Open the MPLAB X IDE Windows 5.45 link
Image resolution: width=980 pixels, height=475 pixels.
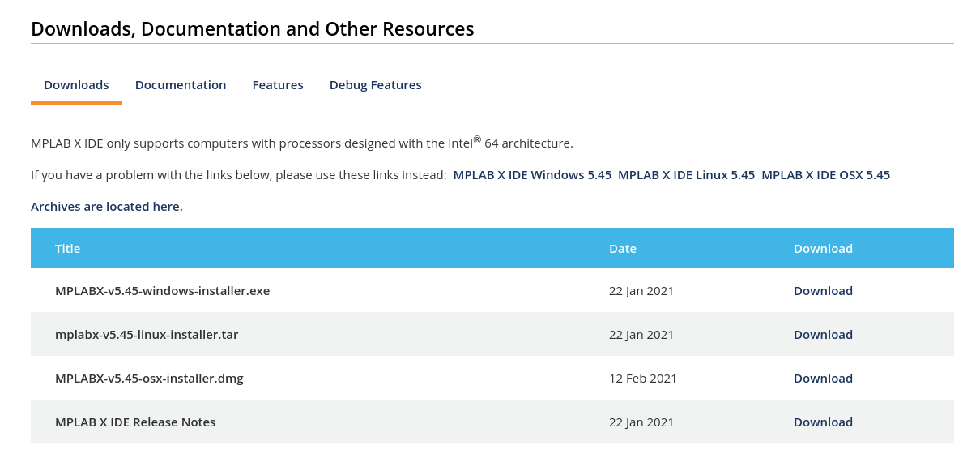532,174
